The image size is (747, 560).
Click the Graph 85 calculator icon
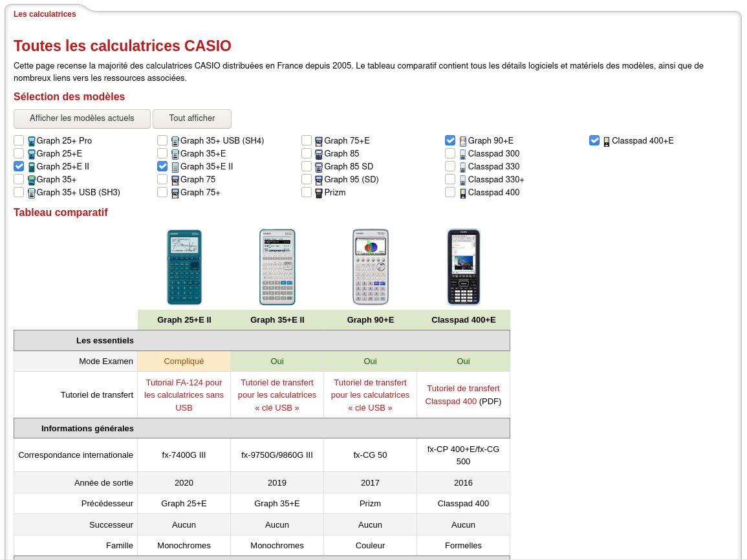[x=319, y=155]
